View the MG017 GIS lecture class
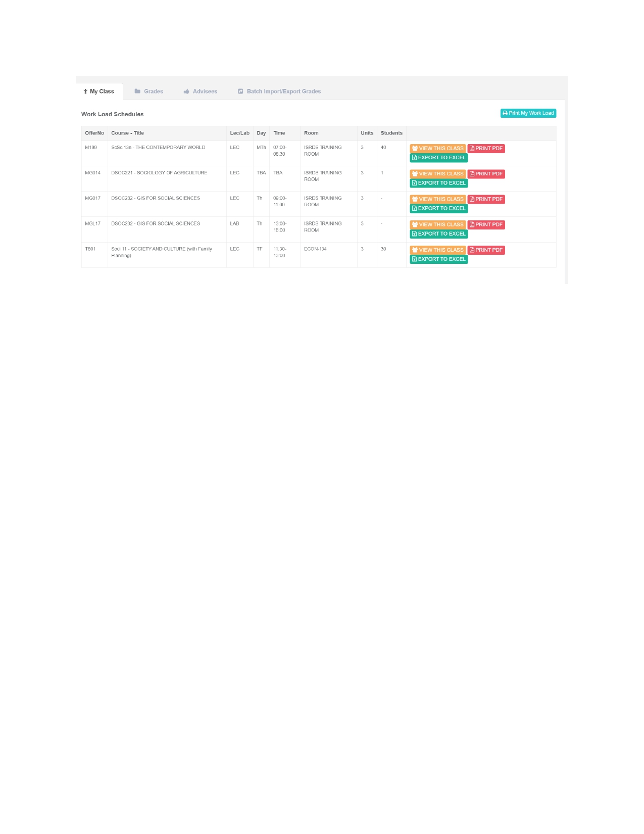This screenshot has height=834, width=644. [x=437, y=199]
